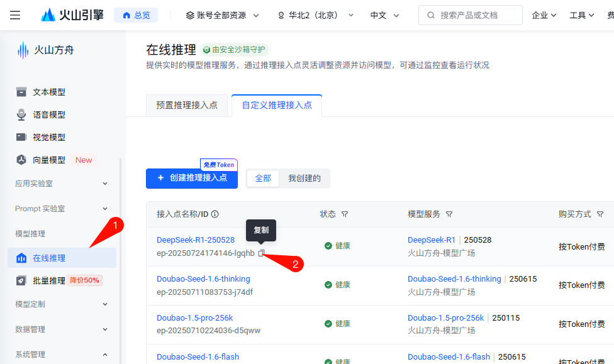Click endpoint ID text ep-20250710224036-d5qww
The image size is (614, 364).
coord(208,331)
